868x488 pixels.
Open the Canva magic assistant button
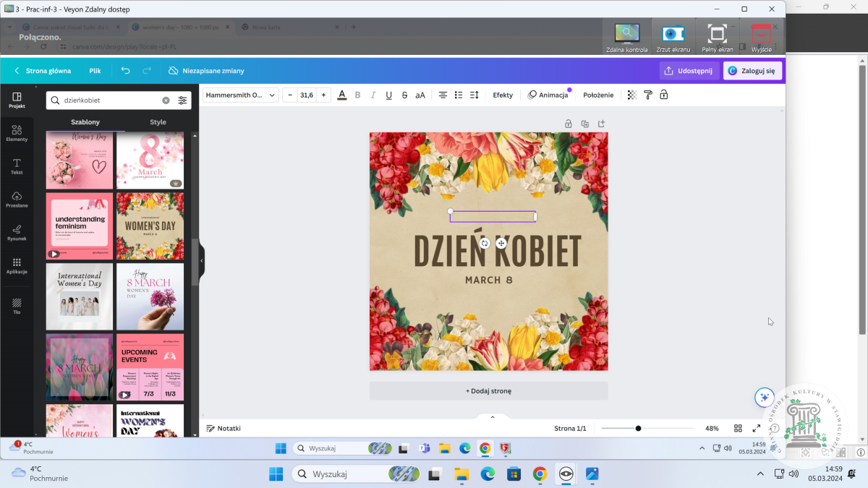click(x=765, y=398)
